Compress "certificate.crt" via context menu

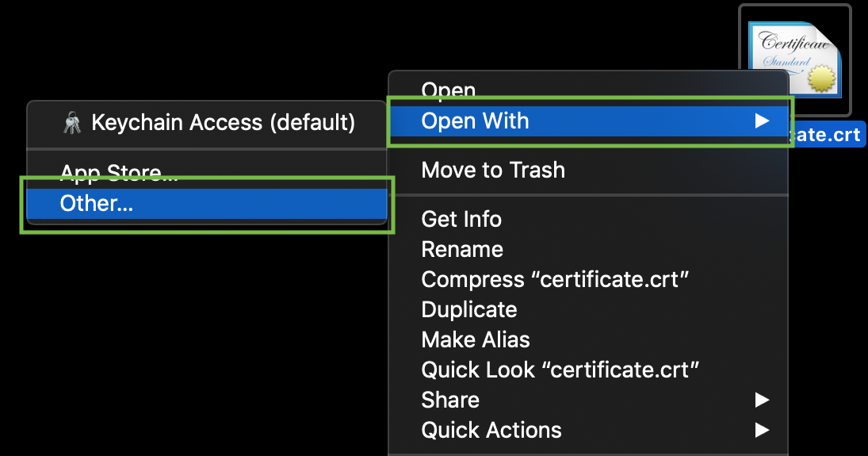click(x=555, y=279)
